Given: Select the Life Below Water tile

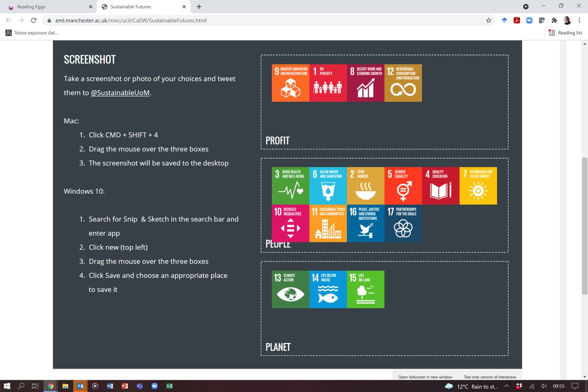Looking at the screenshot, I should click(328, 289).
